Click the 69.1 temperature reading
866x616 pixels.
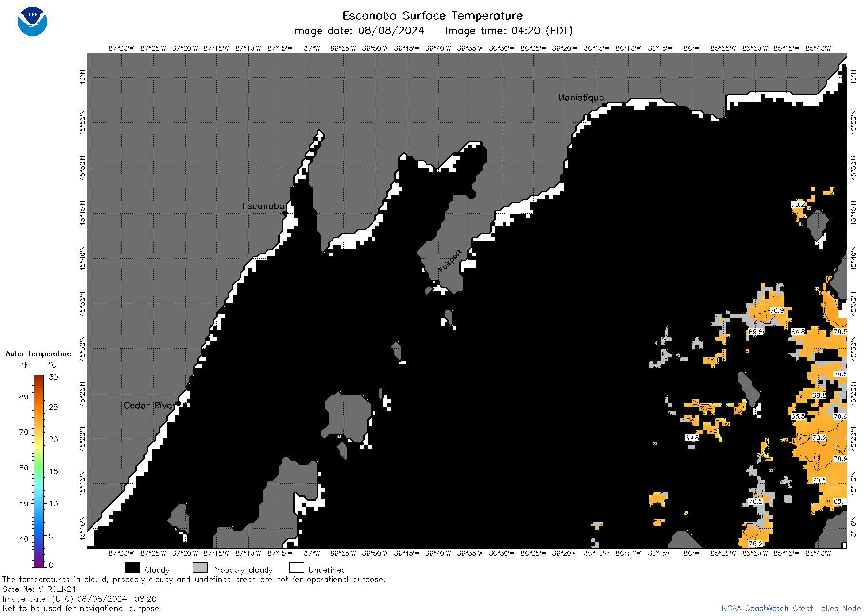(839, 501)
